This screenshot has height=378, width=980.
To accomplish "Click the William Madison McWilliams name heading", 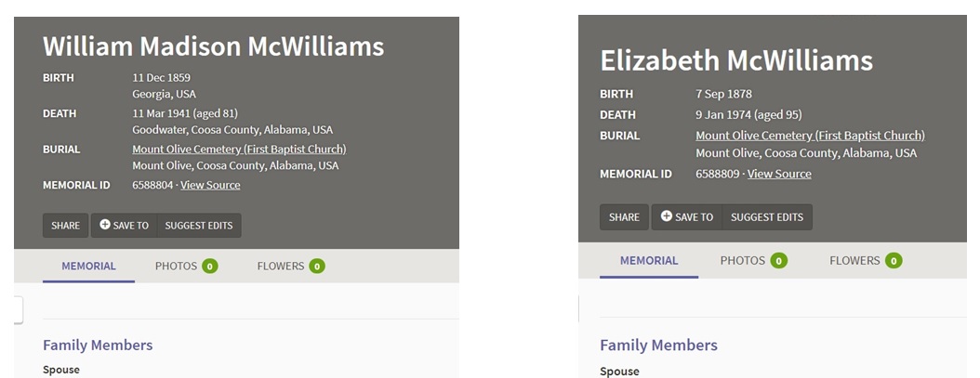I will (x=213, y=46).
